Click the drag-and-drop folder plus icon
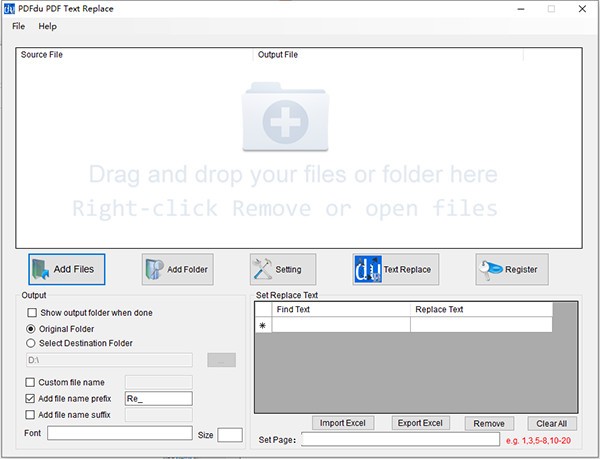Viewport: 600px width, 459px height. coord(285,117)
